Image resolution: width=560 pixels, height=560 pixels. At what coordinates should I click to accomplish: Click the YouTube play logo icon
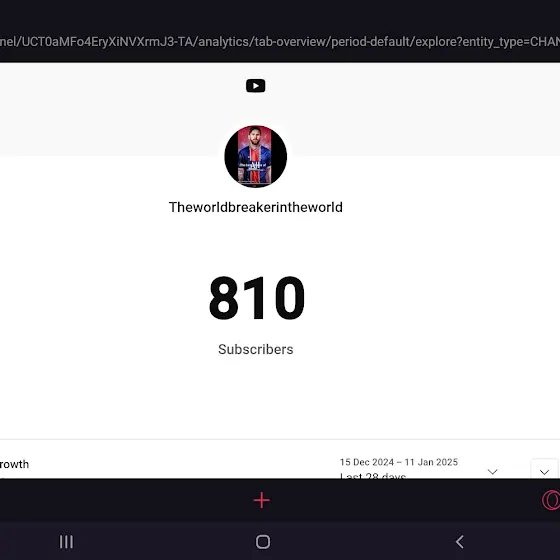(255, 86)
